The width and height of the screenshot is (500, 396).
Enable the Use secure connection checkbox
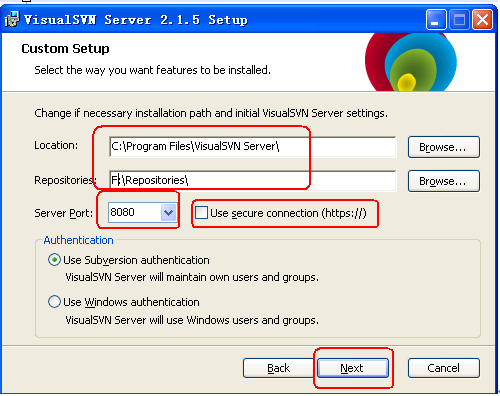(201, 213)
